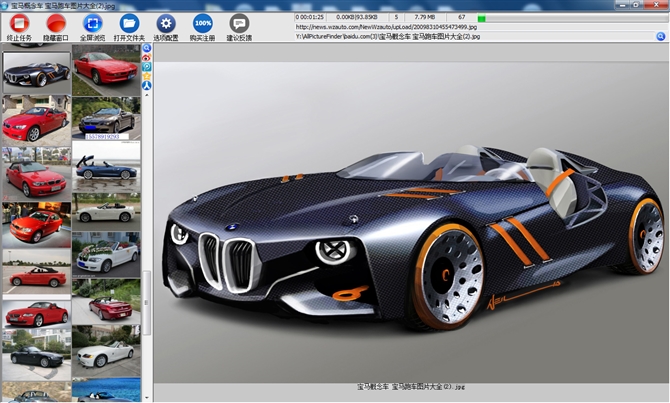The height and width of the screenshot is (403, 670).
Task: Click the blue magnifier beside the file path
Action: 661,36
